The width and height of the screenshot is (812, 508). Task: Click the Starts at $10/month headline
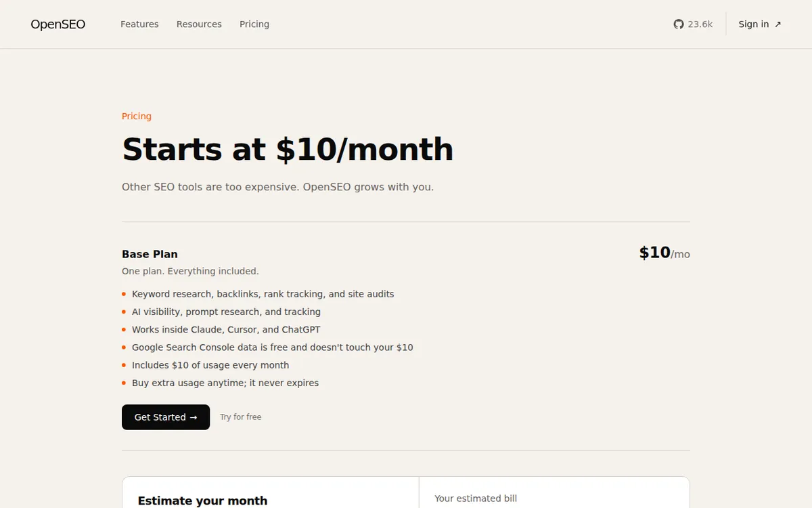[288, 149]
